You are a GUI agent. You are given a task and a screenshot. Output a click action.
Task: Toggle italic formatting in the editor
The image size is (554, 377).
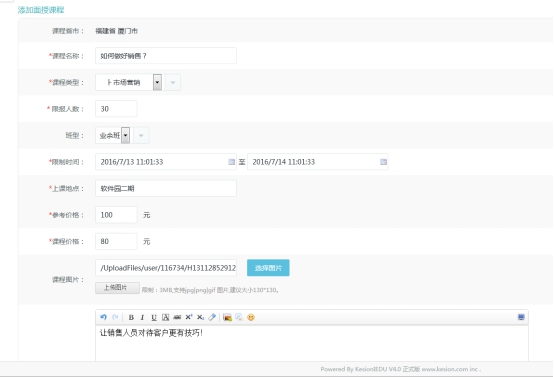click(142, 317)
